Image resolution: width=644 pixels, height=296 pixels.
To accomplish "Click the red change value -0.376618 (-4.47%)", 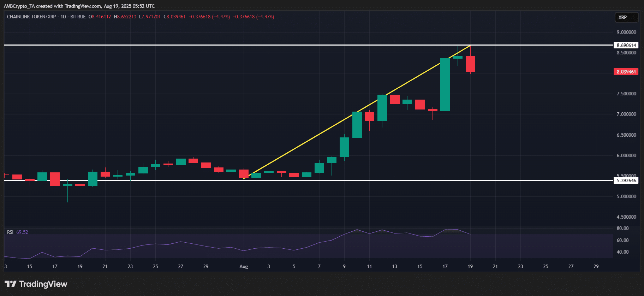I will [209, 17].
